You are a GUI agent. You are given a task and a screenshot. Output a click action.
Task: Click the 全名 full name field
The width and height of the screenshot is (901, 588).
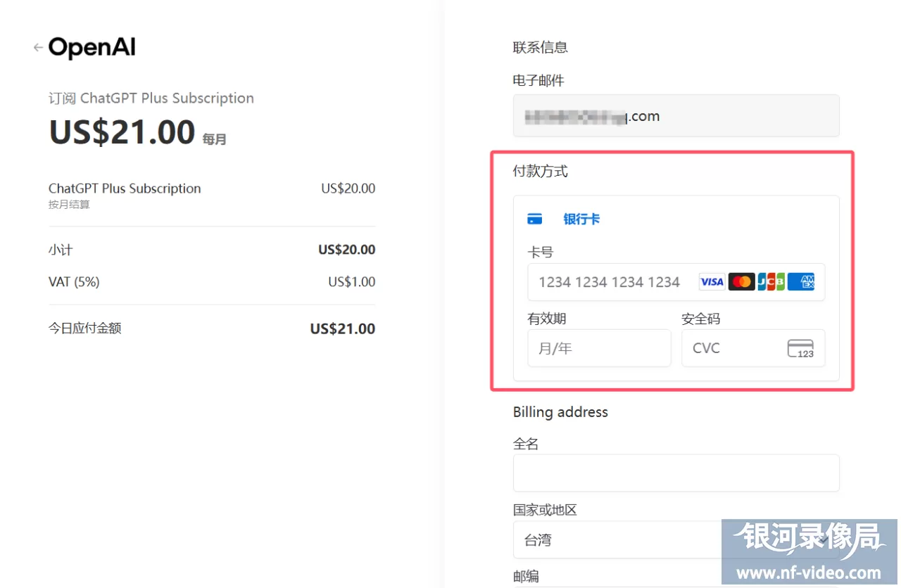coord(676,473)
